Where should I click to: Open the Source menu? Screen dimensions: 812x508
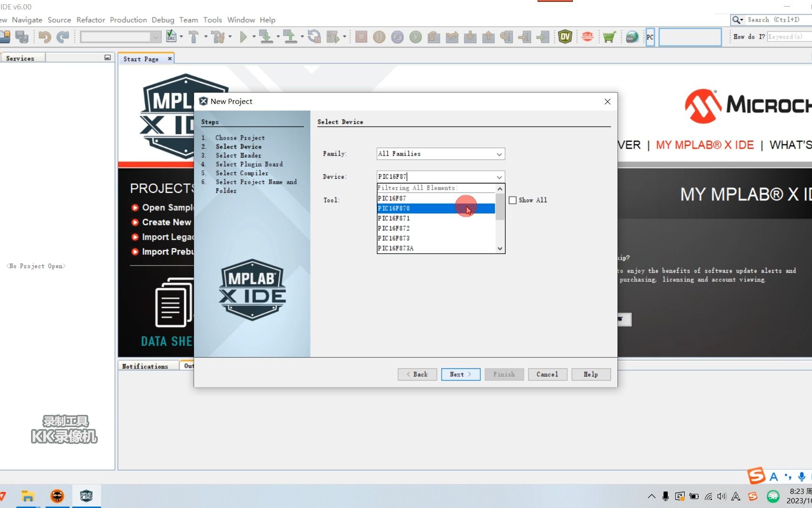tap(59, 20)
